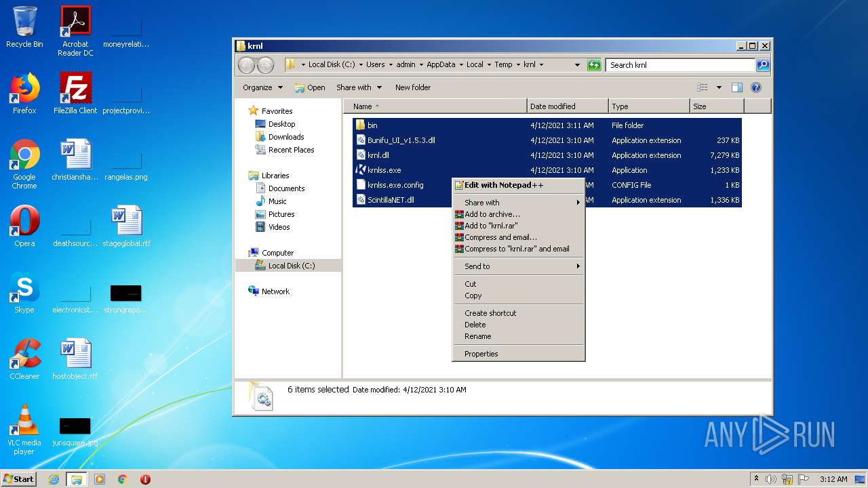Choose Edit with Notepad++ from context menu
868x488 pixels.
pos(504,185)
